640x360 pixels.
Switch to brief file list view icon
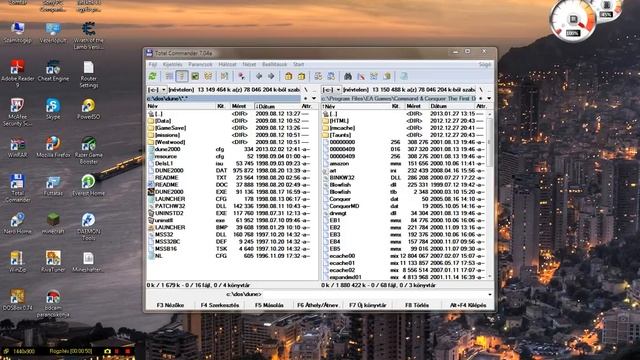169,76
